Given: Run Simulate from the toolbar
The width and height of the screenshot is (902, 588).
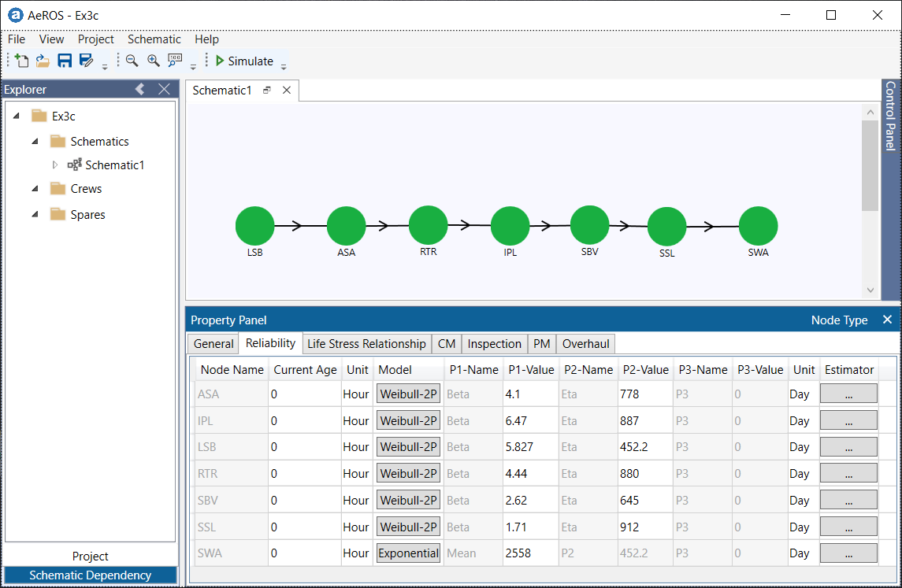Looking at the screenshot, I should (x=244, y=61).
